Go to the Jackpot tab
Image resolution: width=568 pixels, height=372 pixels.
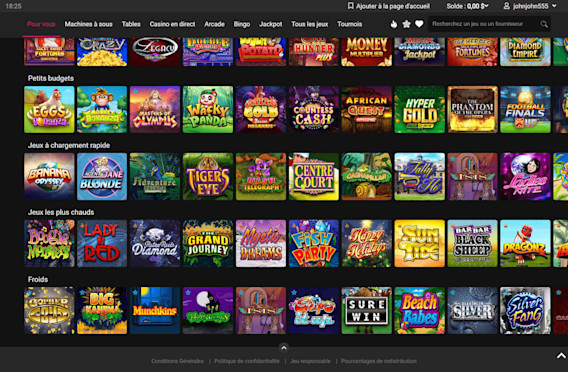click(271, 24)
